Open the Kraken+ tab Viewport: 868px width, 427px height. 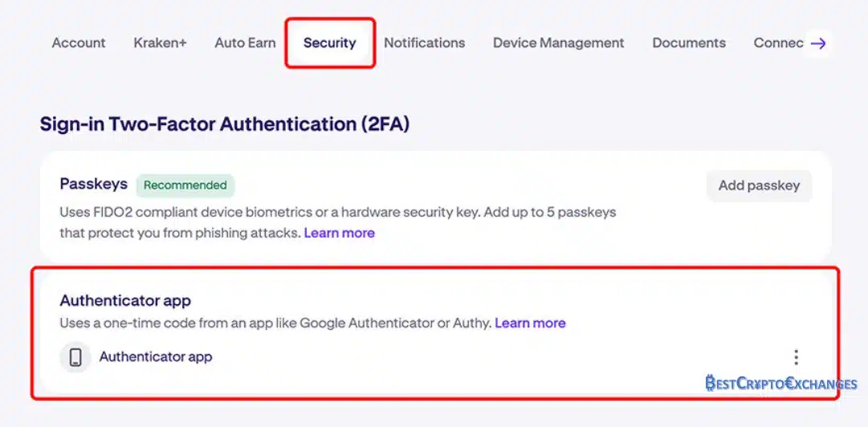click(160, 43)
